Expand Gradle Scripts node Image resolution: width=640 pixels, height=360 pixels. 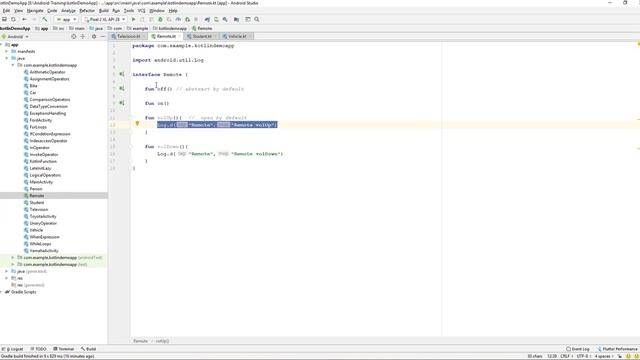[2, 292]
